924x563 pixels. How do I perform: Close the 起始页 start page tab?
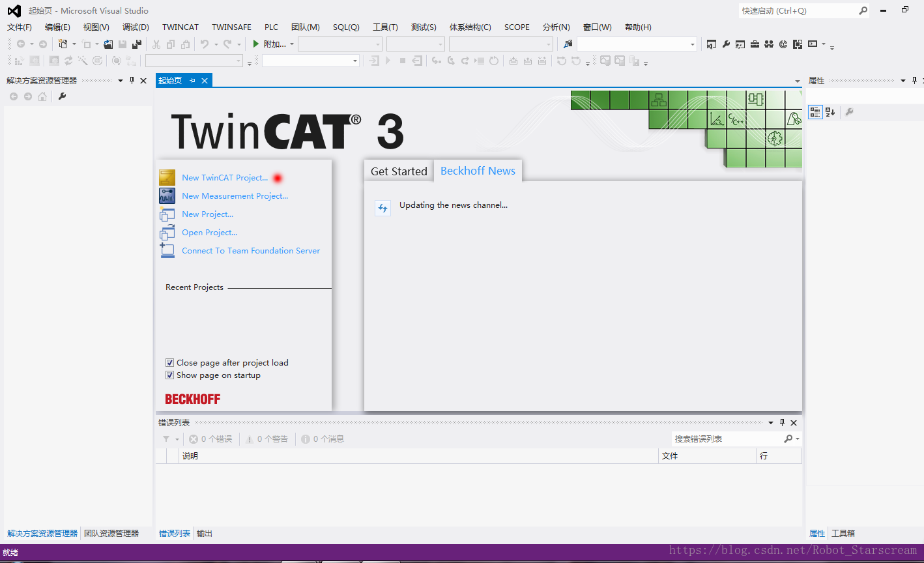pyautogui.click(x=205, y=81)
